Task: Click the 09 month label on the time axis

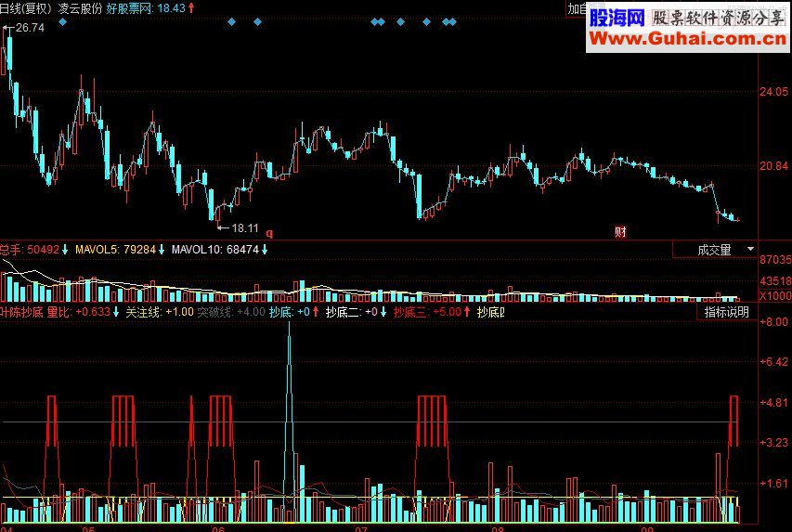Action: point(646,528)
